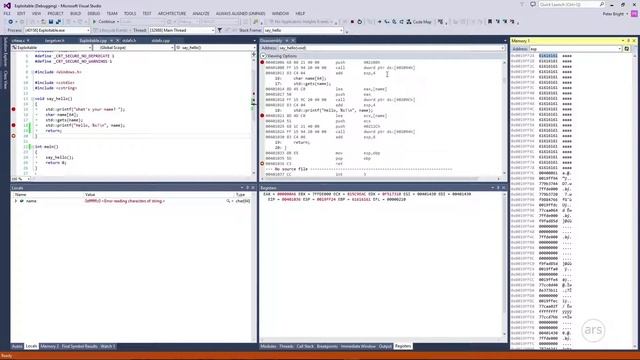The width and height of the screenshot is (640, 360).
Task: Click the Visual Studio logo icon
Action: [x=7, y=6]
